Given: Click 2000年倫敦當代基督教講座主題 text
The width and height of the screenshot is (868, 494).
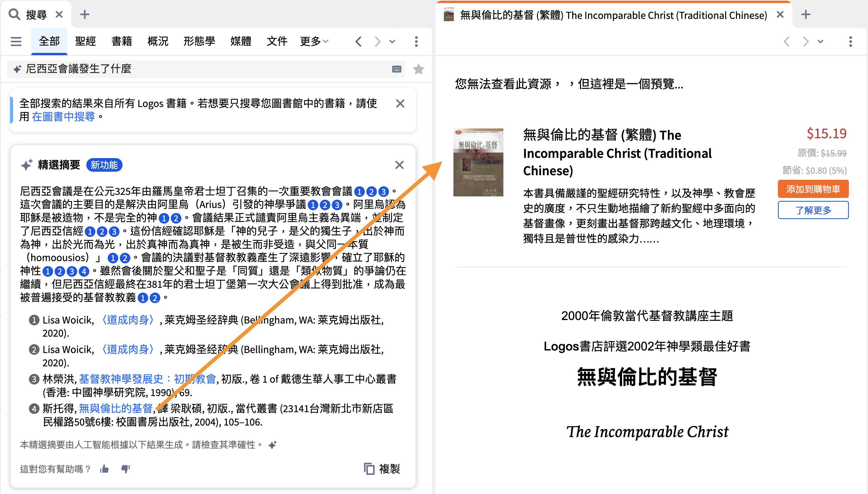Looking at the screenshot, I should 647,316.
